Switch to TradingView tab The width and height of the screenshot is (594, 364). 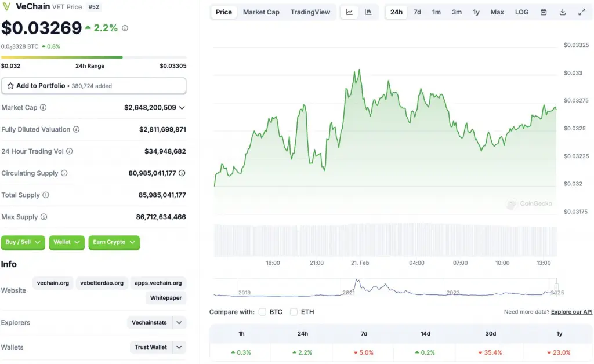click(310, 12)
